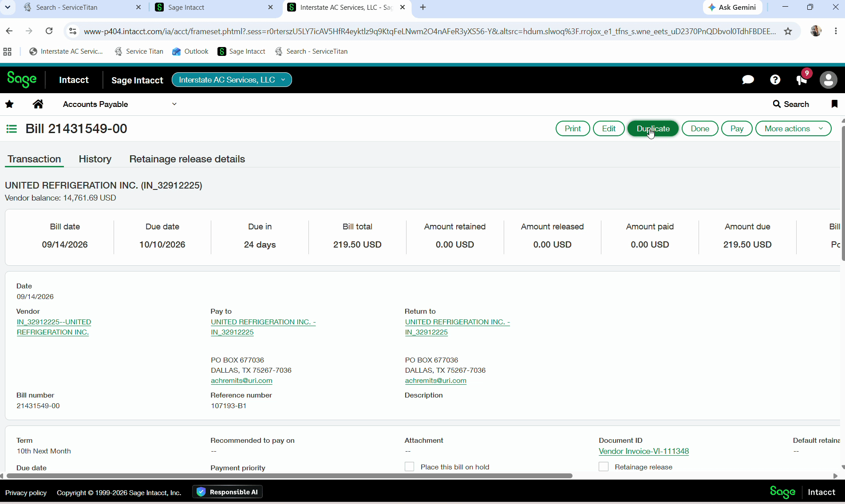
Task: Click achremits@uri.com under Pay to
Action: pos(241,381)
